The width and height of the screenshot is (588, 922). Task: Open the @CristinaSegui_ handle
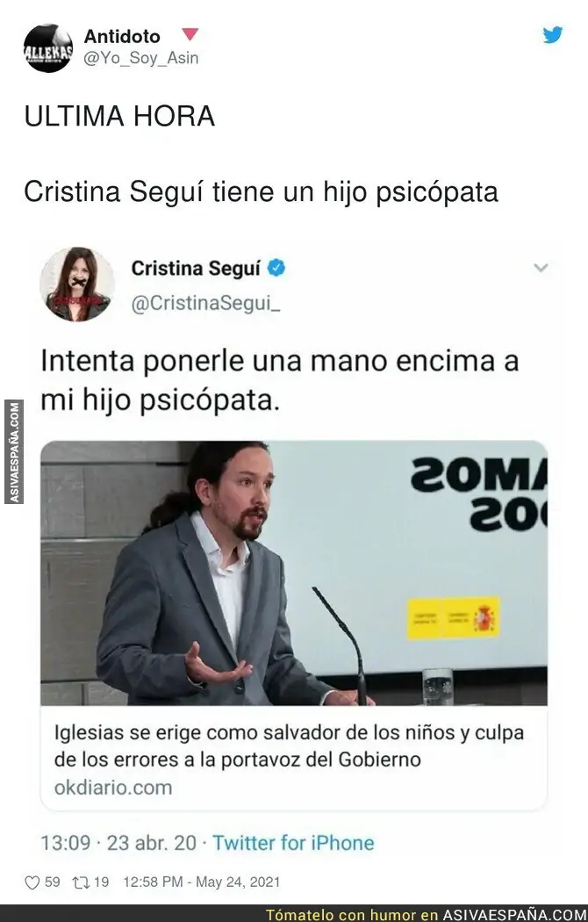coord(205,304)
